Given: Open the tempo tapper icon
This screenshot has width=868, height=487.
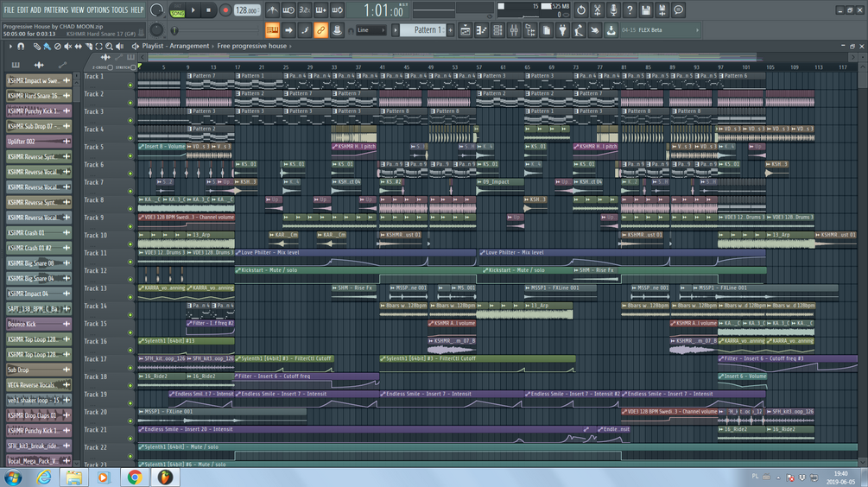Looking at the screenshot, I should (x=579, y=30).
